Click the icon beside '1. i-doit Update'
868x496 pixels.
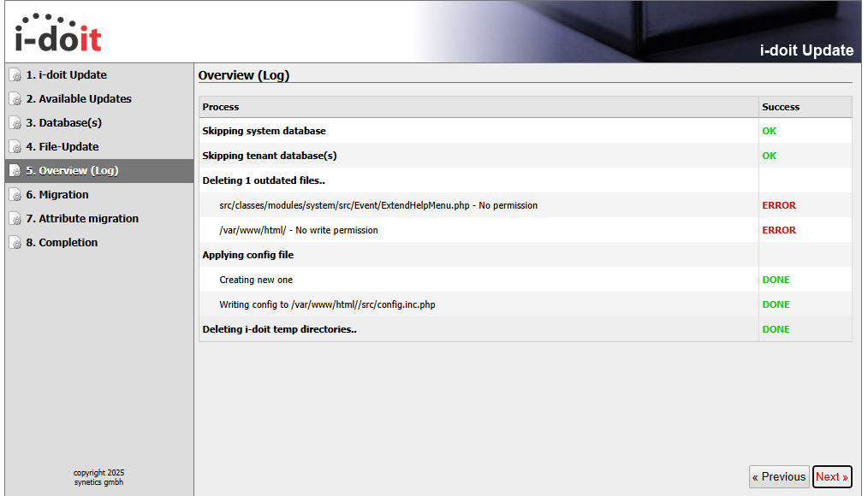[15, 75]
